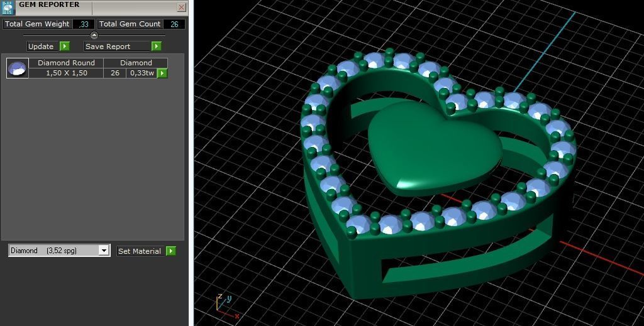
Task: Click the Total Gem Weight value field
Action: click(84, 24)
